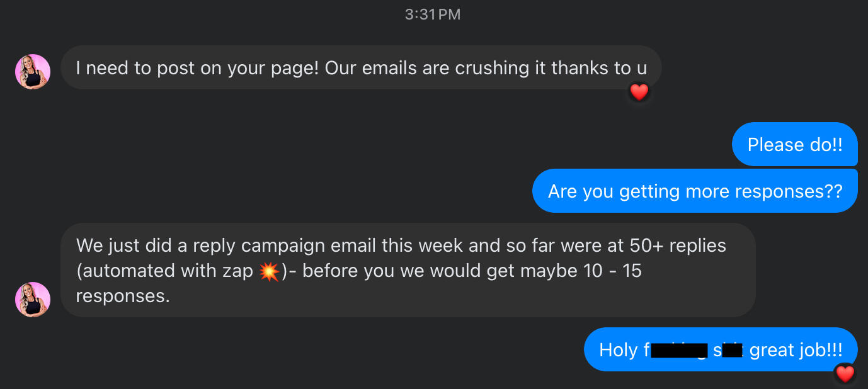Select the 'Are you getting more responses??' bubble
The height and width of the screenshot is (389, 868).
point(695,191)
